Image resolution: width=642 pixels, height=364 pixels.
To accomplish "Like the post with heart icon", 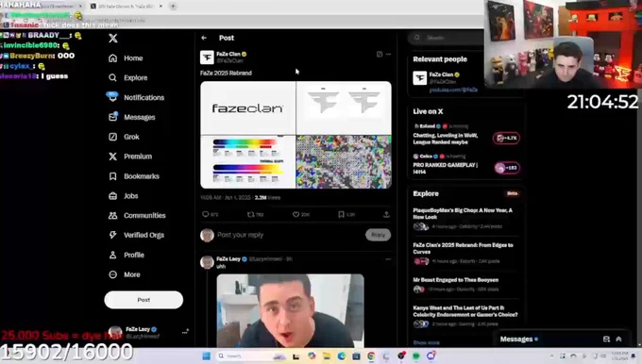I will [296, 214].
